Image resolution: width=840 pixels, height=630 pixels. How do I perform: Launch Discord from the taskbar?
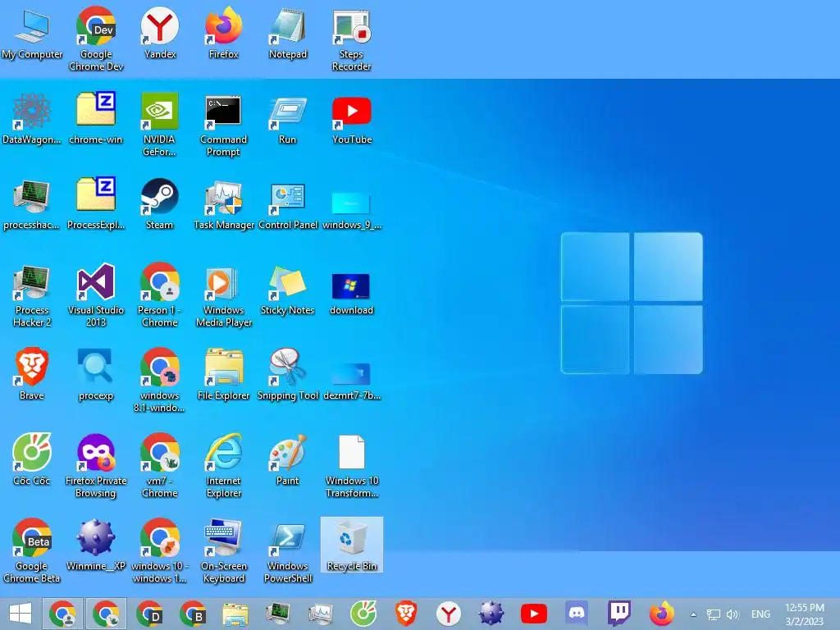[x=577, y=612]
